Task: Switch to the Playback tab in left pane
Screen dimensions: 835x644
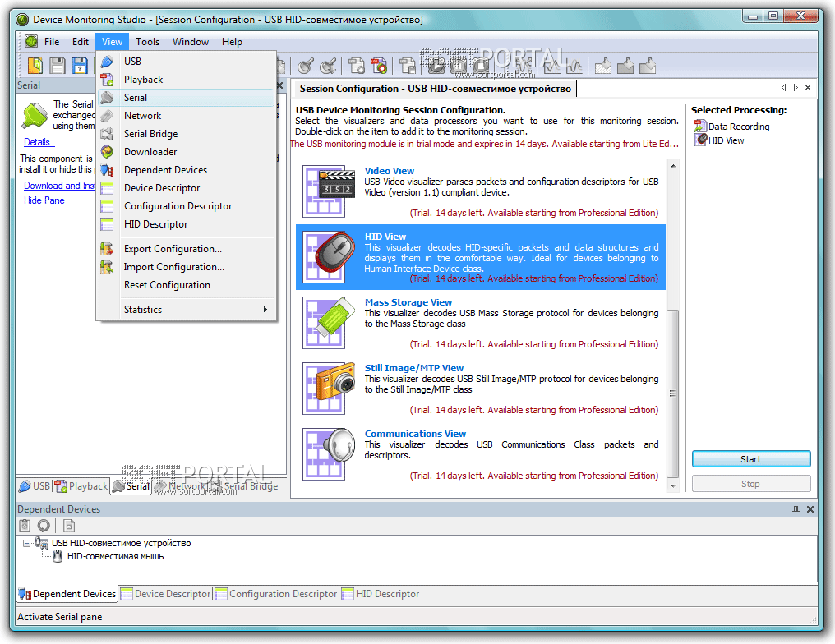Action: [x=81, y=486]
